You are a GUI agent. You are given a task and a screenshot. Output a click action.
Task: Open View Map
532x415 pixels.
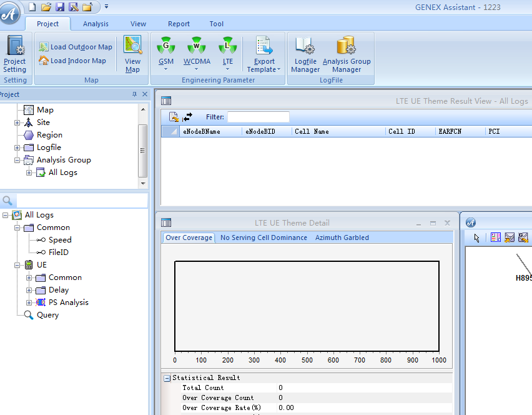[132, 54]
